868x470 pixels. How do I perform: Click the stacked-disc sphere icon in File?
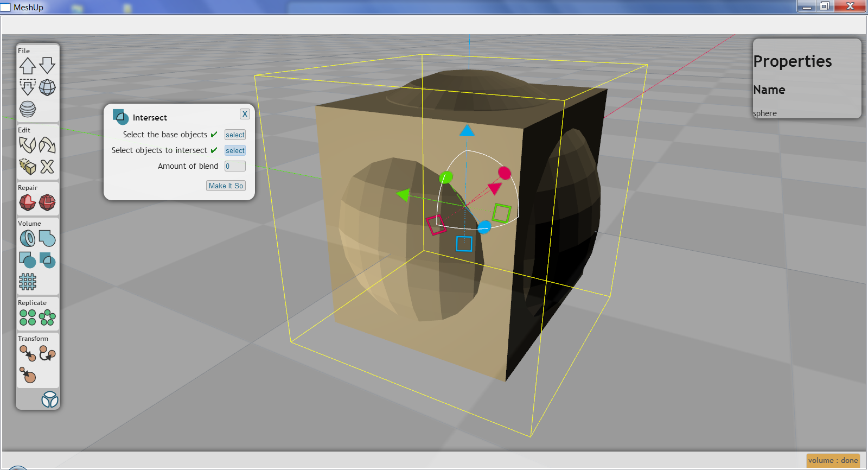point(28,109)
